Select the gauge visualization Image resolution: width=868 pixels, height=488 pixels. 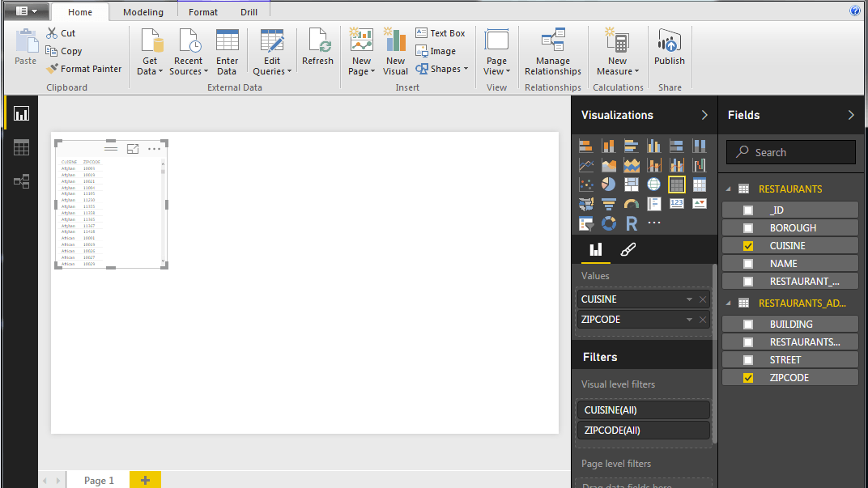632,204
